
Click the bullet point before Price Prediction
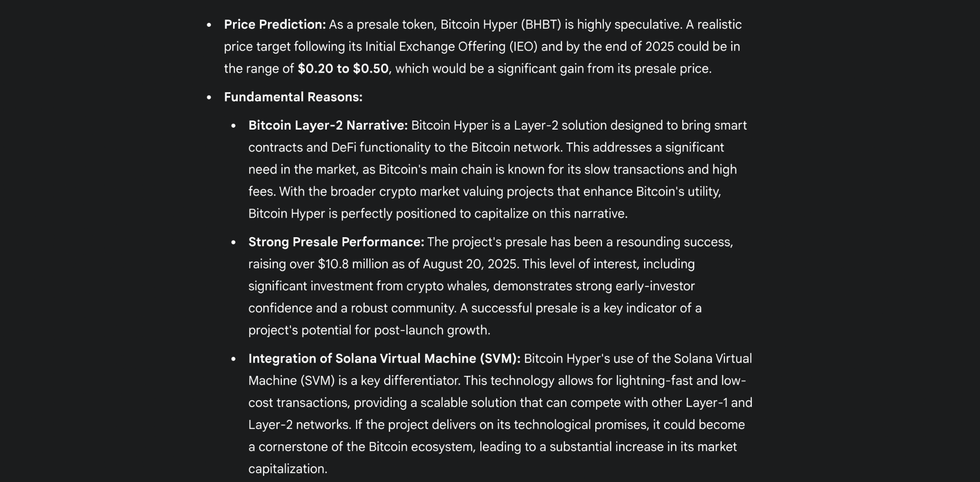209,25
